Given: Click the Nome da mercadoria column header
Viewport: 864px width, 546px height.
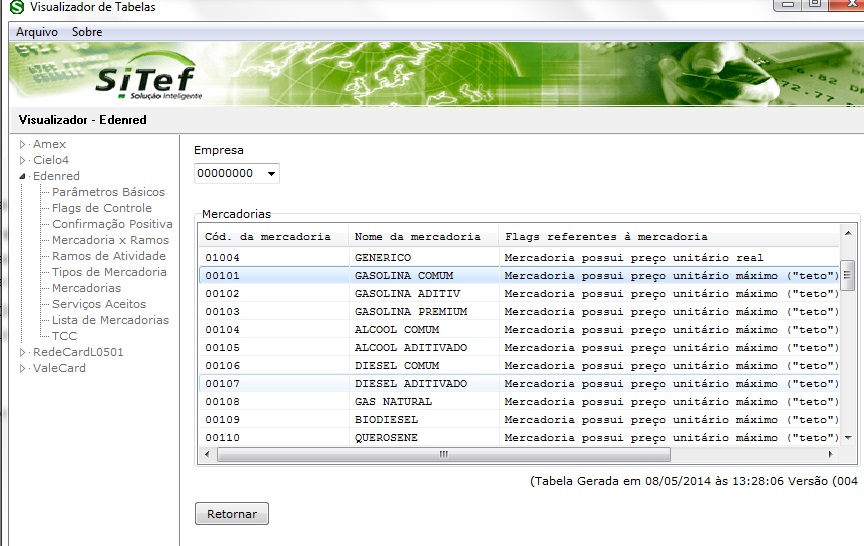Looking at the screenshot, I should 423,237.
